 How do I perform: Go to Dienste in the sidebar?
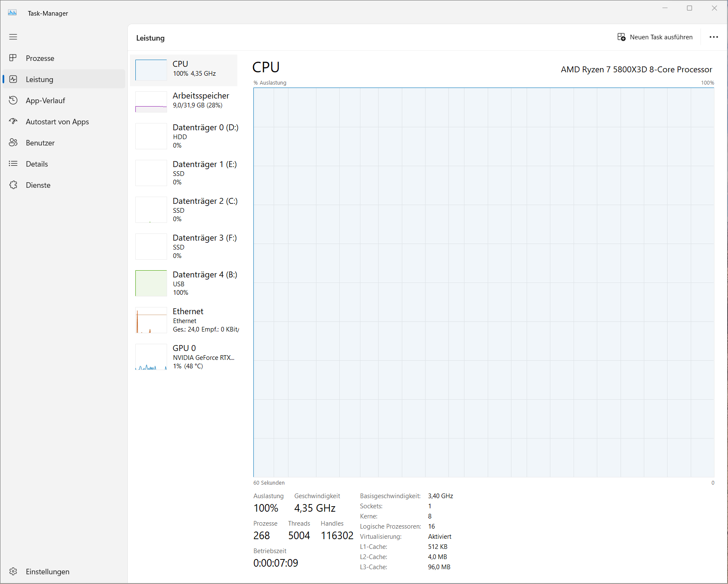[x=63, y=185]
